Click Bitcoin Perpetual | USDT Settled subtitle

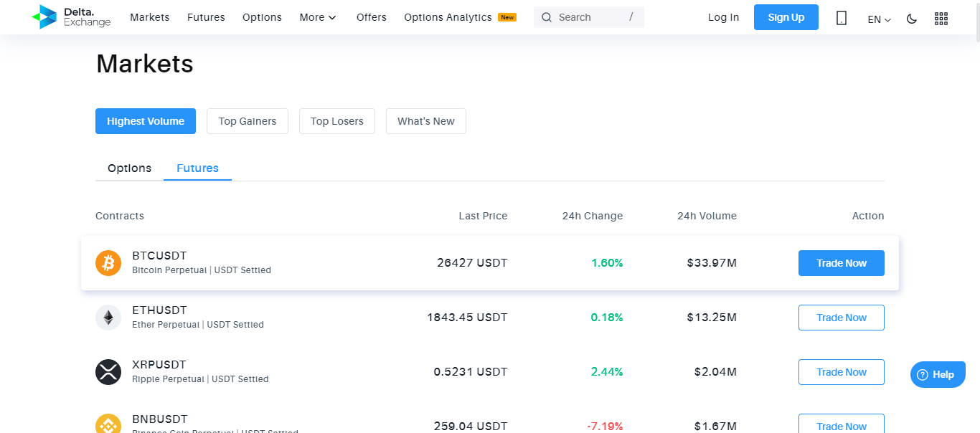tap(202, 270)
